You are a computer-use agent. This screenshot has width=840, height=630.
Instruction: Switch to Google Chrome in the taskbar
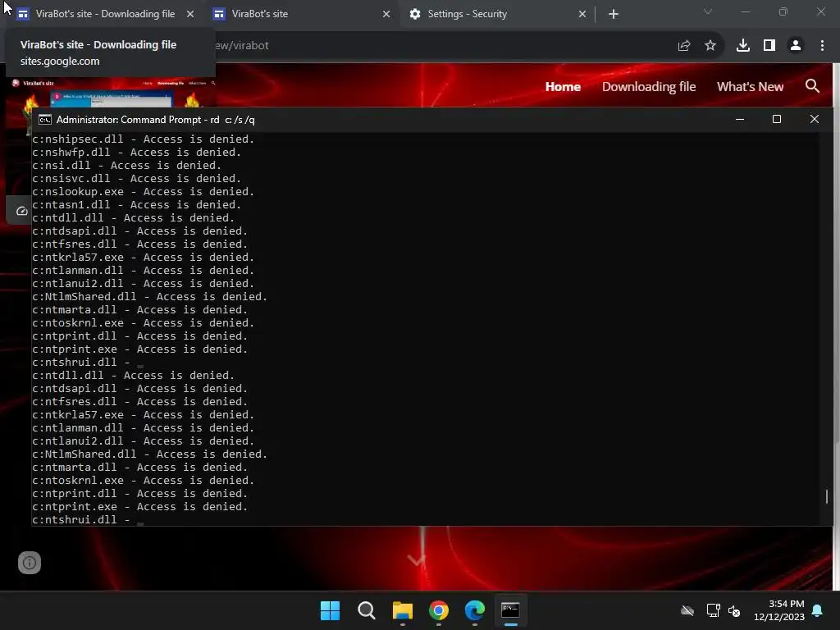click(439, 610)
